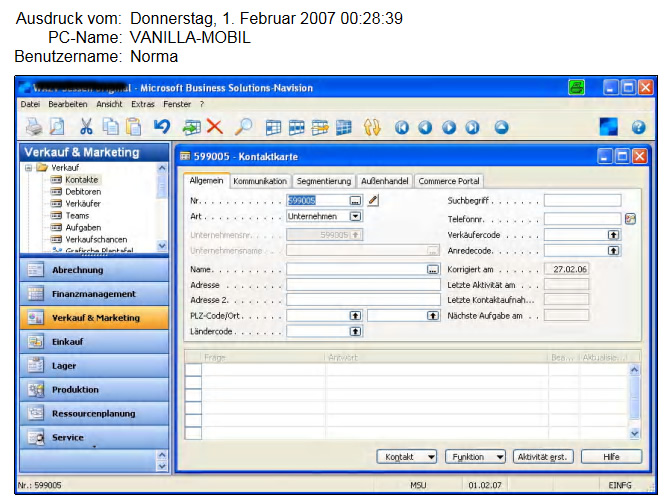This screenshot has width=667, height=504.
Task: Open the Kontakt dropdown button
Action: pyautogui.click(x=407, y=457)
